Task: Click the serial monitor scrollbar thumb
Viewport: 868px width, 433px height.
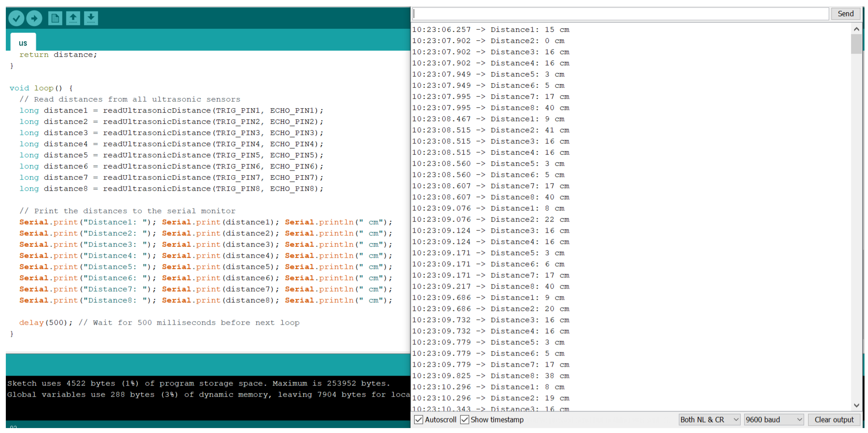Action: [x=856, y=44]
